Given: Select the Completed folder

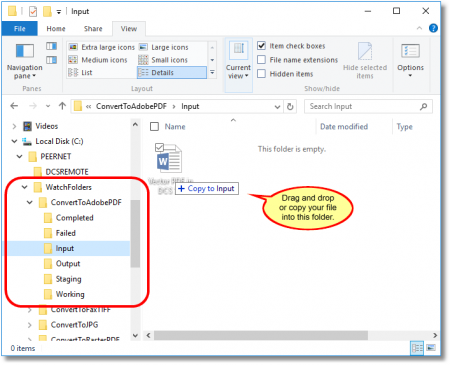Looking at the screenshot, I should pos(74,218).
